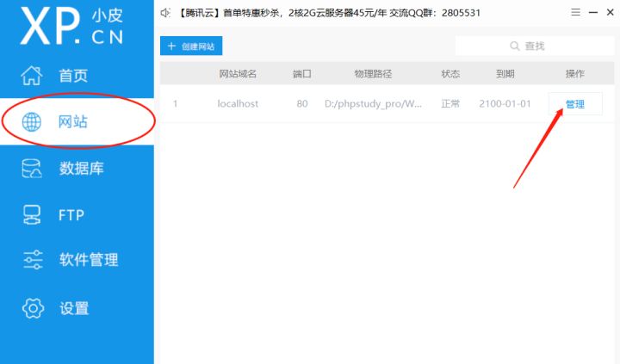Screen dimensions: 620x364
Task: Click the 腾讯云 promotion announcement text
Action: tap(328, 13)
